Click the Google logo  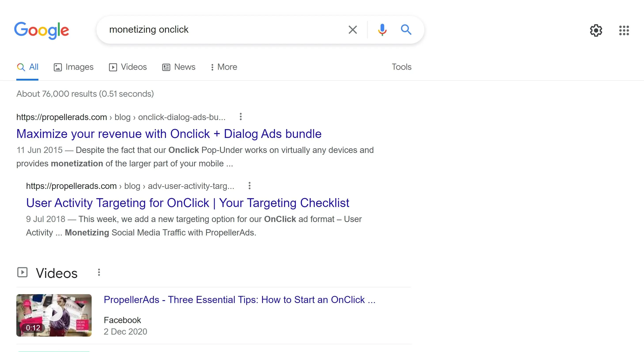[x=41, y=30]
